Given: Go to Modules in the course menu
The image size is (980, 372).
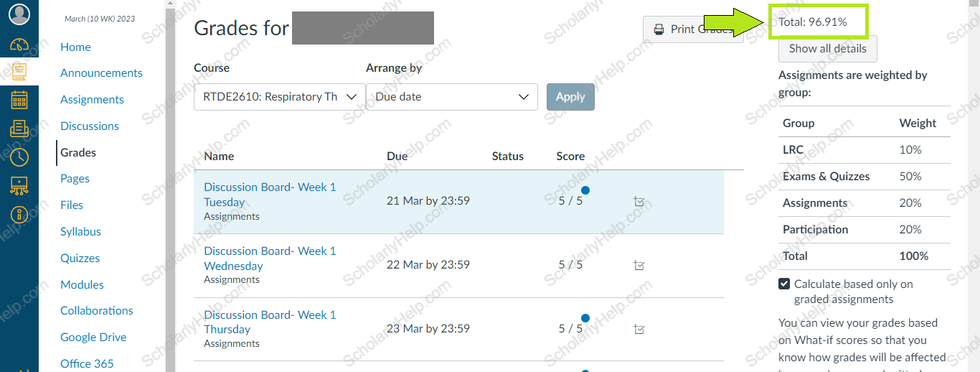Looking at the screenshot, I should 82,284.
